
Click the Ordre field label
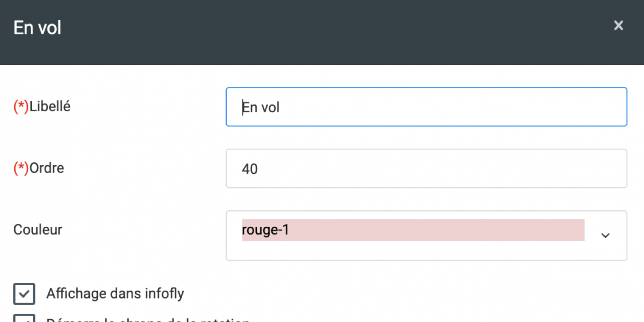pyautogui.click(x=46, y=168)
